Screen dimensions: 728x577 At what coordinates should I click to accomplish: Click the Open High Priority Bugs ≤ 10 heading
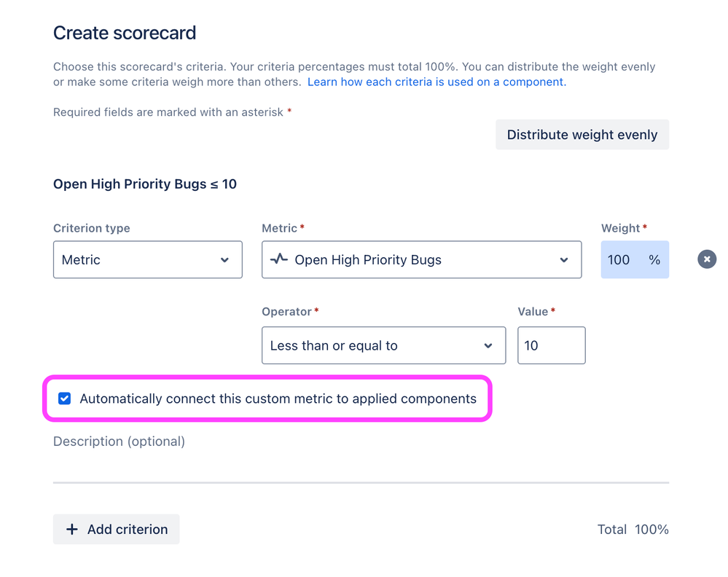145,184
